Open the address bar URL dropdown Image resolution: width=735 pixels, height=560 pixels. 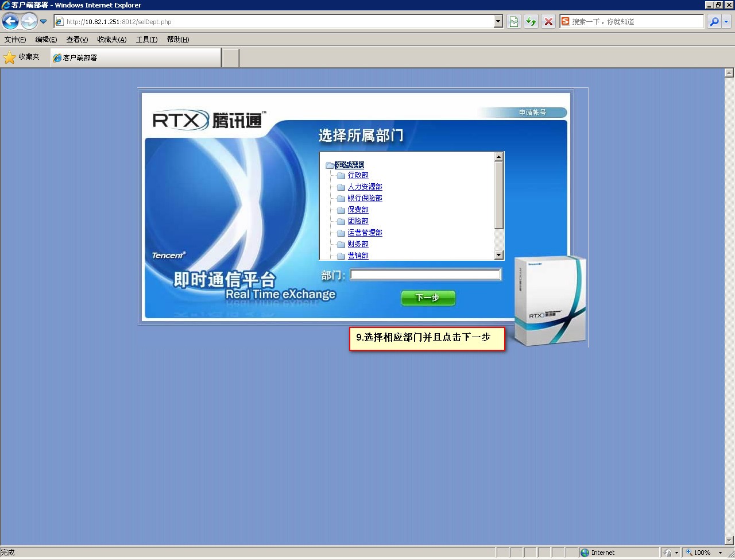coord(498,22)
